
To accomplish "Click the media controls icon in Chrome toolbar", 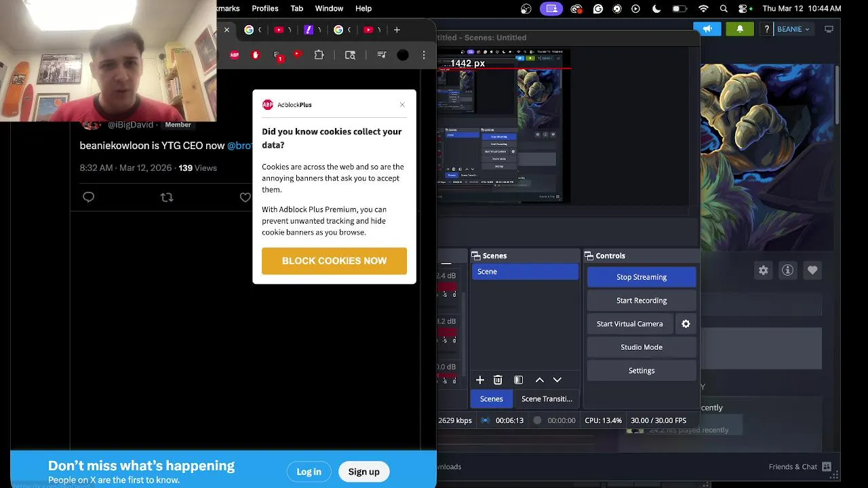I will (382, 55).
